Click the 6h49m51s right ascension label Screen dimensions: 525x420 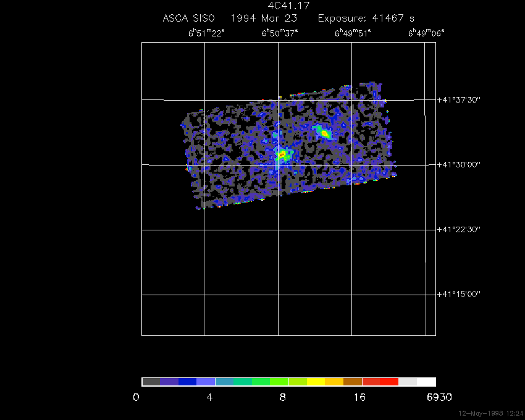[x=353, y=33]
